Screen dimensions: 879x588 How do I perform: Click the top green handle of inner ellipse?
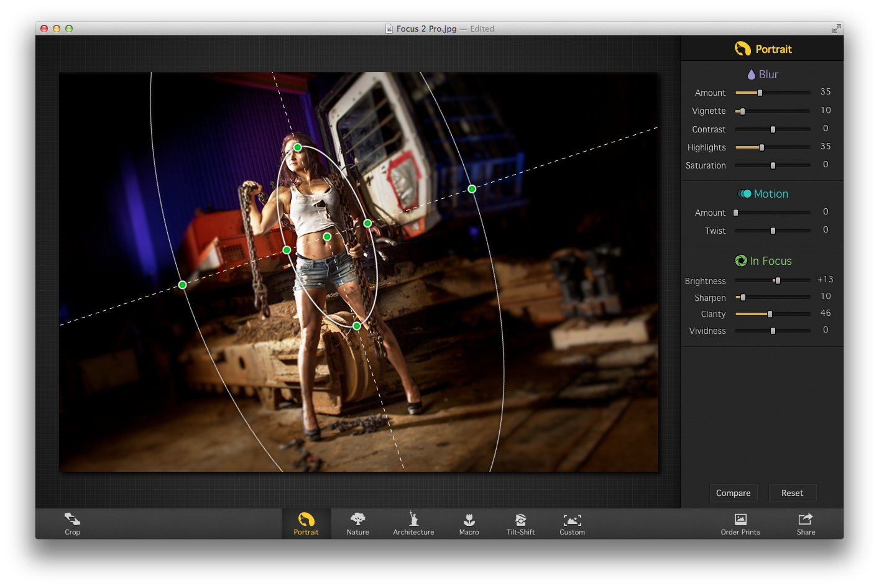tap(298, 147)
